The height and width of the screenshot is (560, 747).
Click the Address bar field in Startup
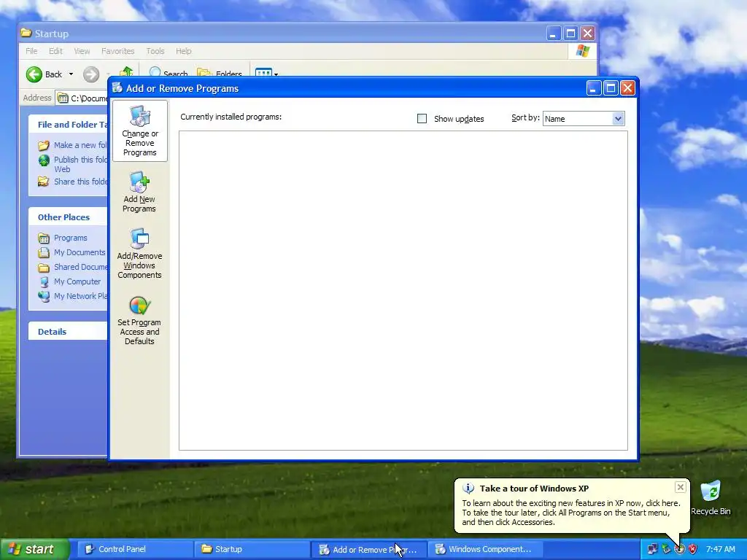tap(82, 98)
